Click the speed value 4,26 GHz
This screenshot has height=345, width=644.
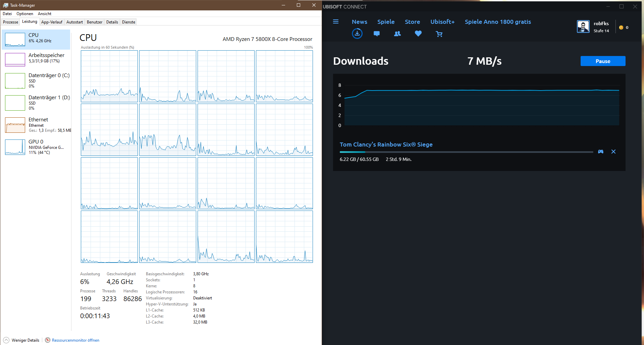120,282
